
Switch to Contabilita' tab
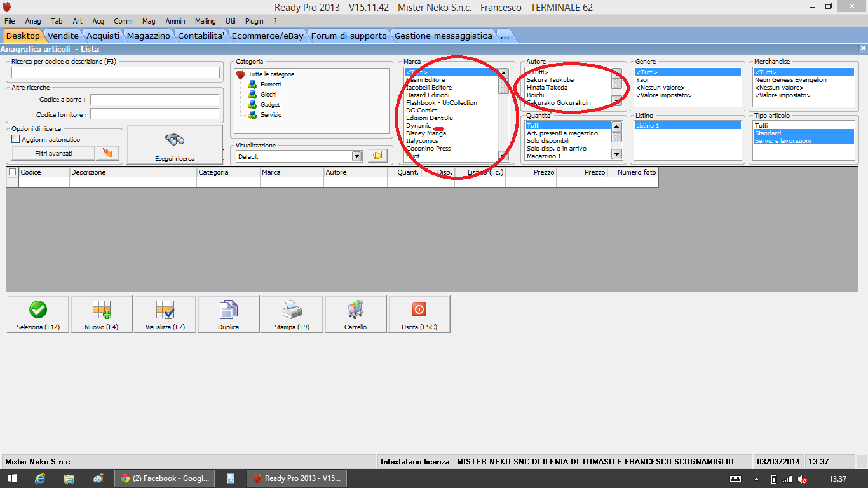pos(201,36)
